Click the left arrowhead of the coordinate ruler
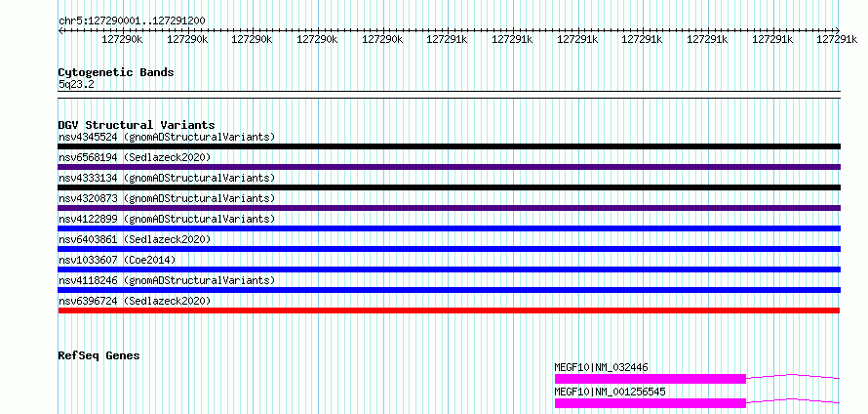The height and width of the screenshot is (414, 868). click(x=60, y=31)
